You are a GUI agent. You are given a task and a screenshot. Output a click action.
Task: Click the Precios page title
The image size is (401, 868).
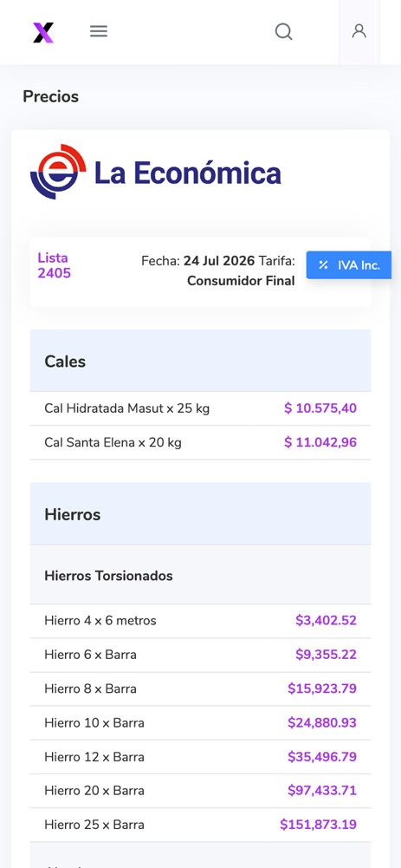pos(51,96)
